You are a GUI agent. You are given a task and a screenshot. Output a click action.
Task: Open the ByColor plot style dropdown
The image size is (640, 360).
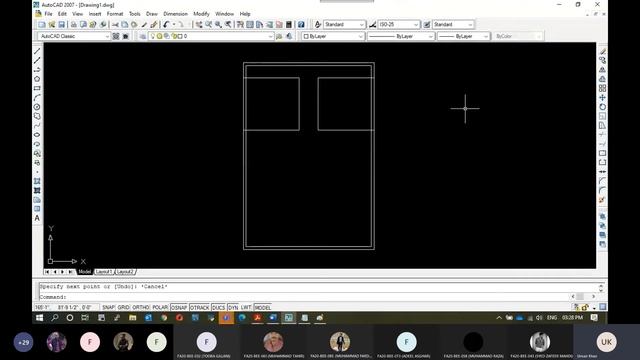click(x=518, y=36)
